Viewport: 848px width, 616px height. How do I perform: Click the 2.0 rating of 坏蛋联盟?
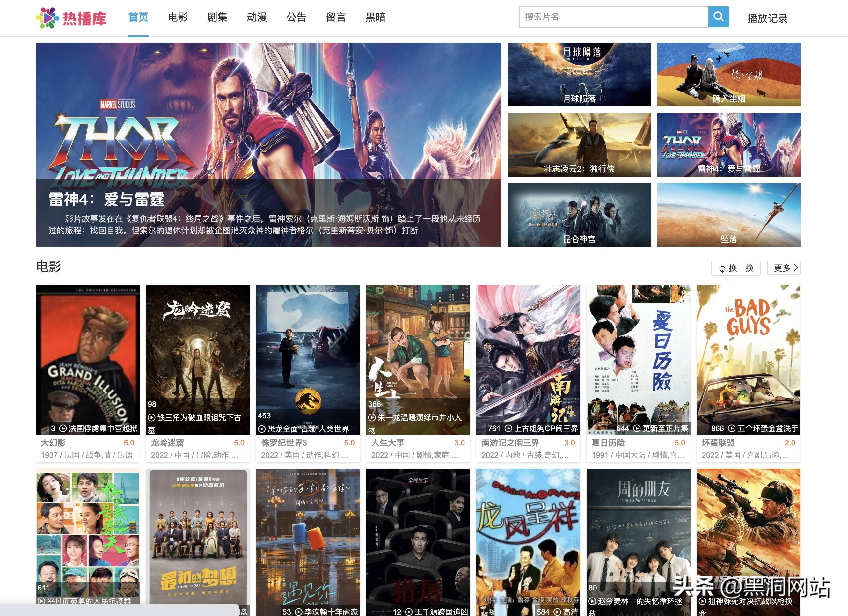click(x=790, y=443)
